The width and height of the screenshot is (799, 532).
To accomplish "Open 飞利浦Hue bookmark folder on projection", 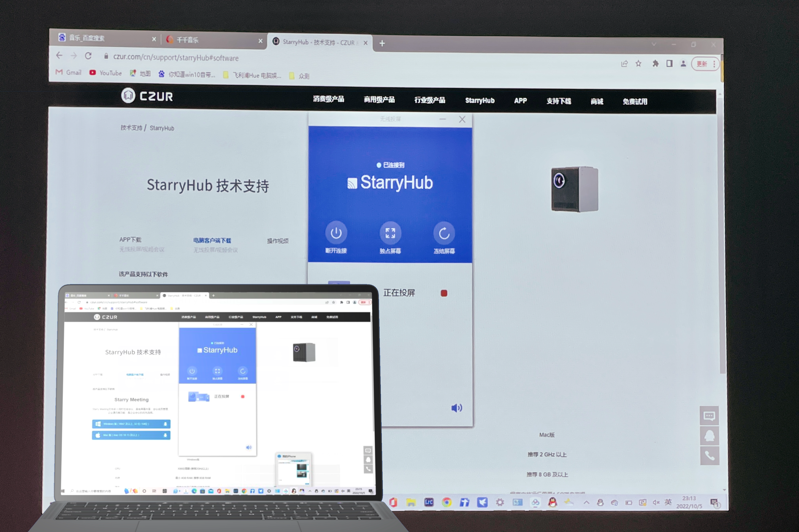I will pos(252,75).
